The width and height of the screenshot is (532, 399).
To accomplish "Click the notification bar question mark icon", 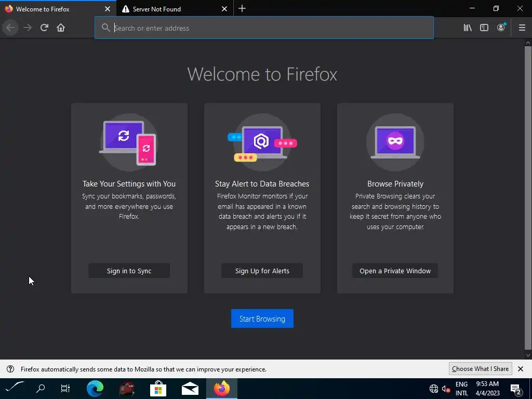I will 10,369.
